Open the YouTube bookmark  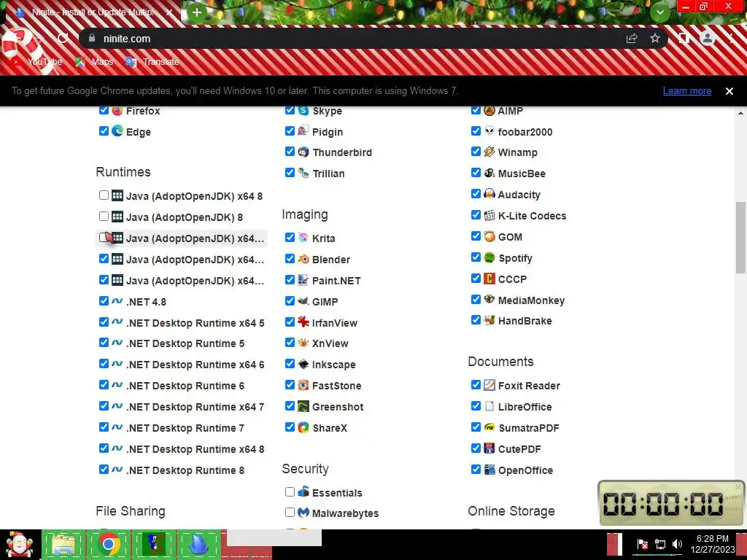(x=38, y=62)
